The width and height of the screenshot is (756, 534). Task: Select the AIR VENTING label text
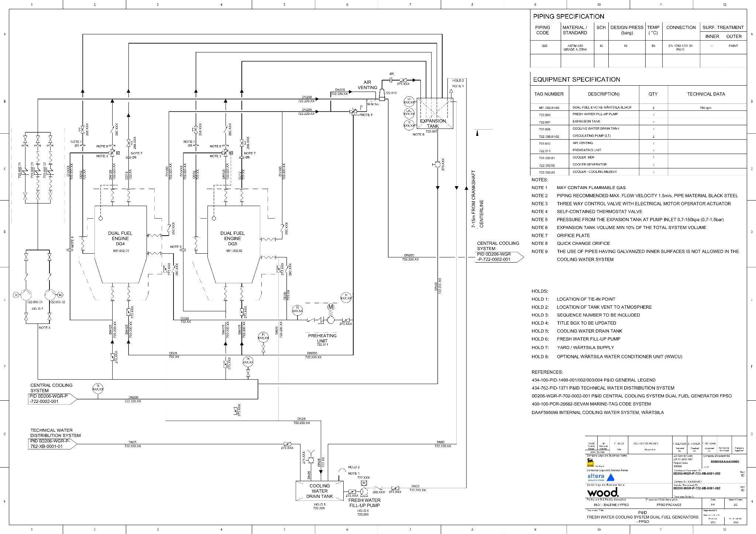367,85
